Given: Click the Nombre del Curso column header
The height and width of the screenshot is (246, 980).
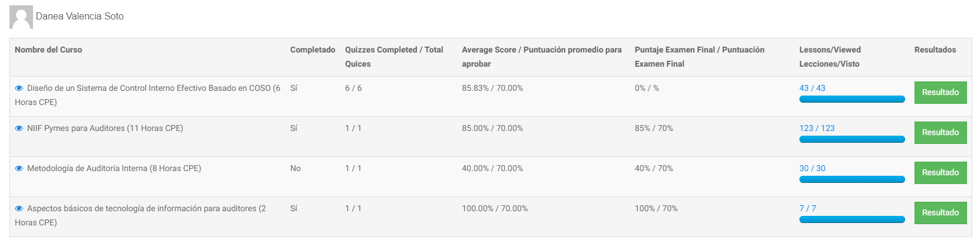Looking at the screenshot, I should [48, 50].
